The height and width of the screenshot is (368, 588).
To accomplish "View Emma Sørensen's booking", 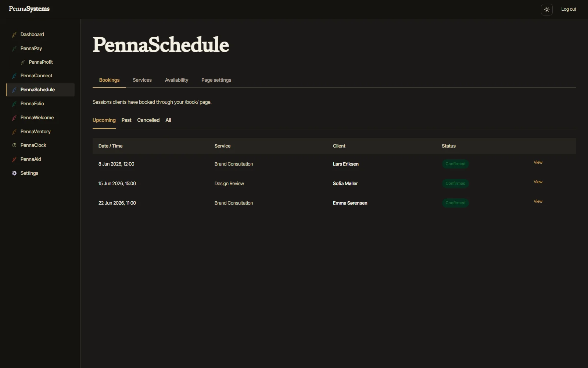I will tap(538, 202).
